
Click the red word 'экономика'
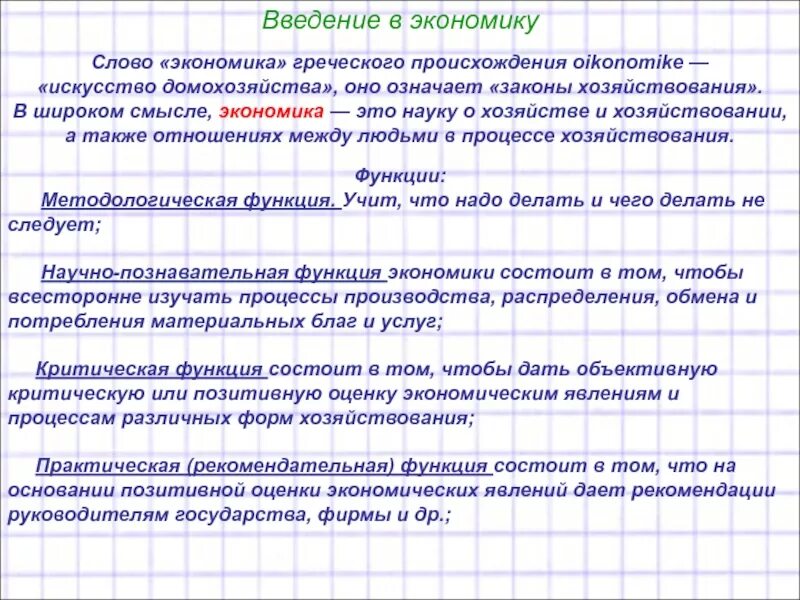tap(271, 111)
